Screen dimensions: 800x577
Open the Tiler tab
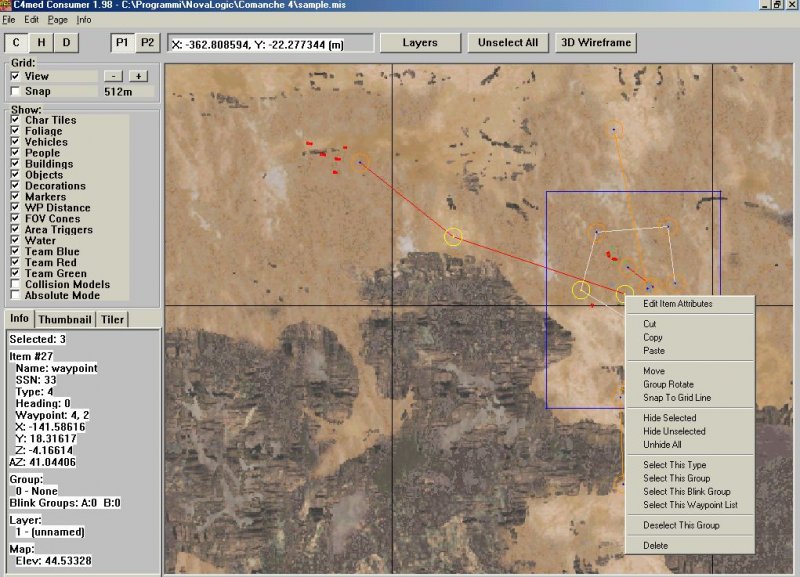coord(113,319)
